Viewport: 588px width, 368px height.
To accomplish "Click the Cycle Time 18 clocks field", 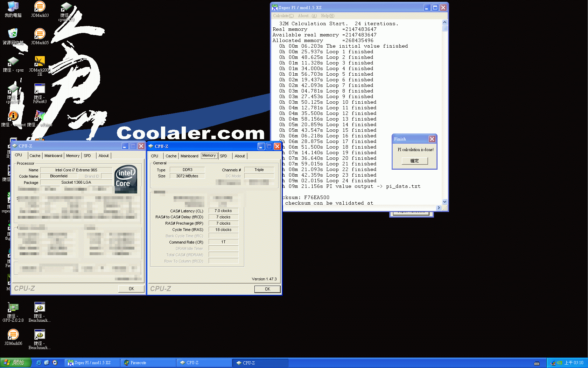I will (223, 230).
